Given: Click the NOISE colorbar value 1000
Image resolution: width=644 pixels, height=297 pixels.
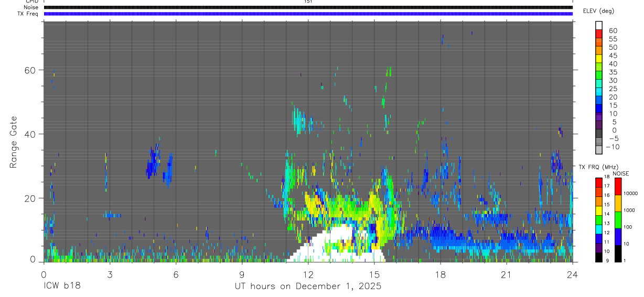Looking at the screenshot, I should pyautogui.click(x=629, y=210).
